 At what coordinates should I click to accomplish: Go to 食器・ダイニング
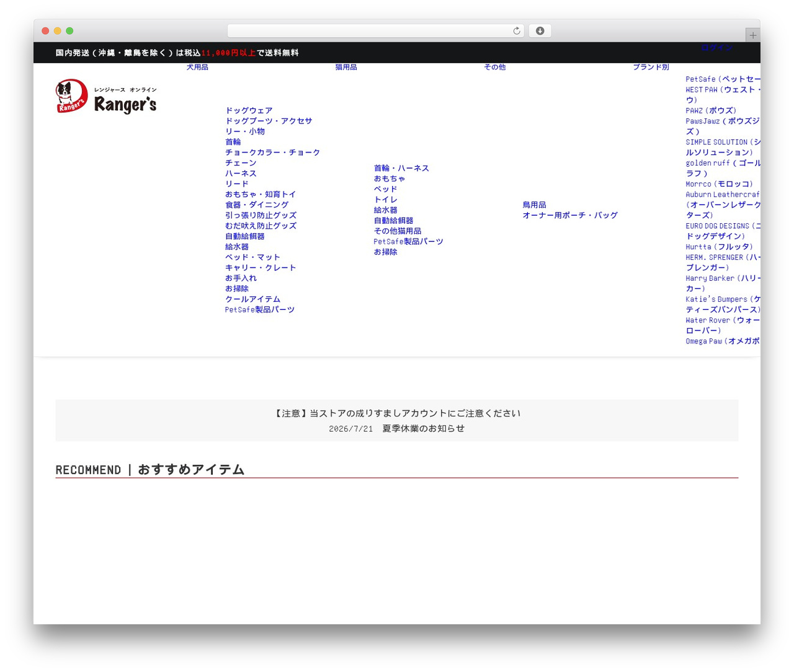pyautogui.click(x=257, y=205)
